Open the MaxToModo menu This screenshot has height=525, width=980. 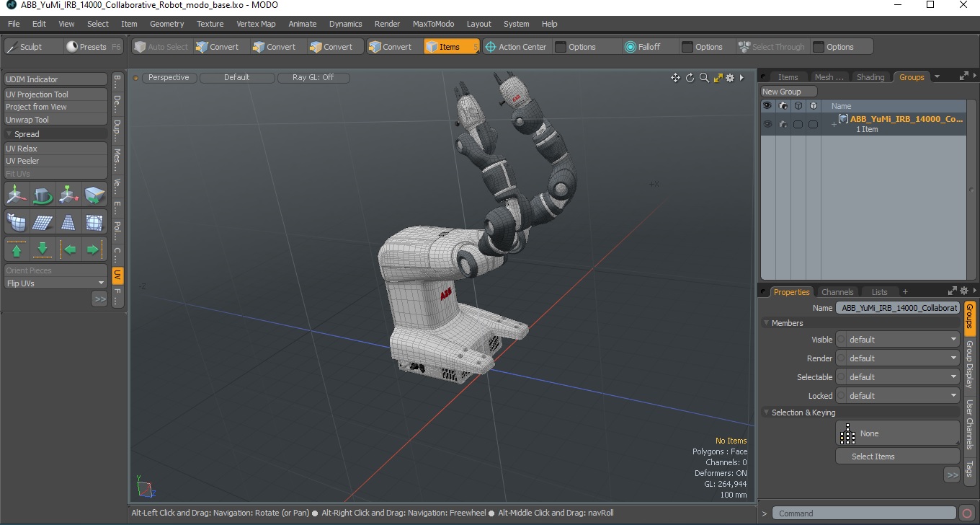[x=433, y=24]
